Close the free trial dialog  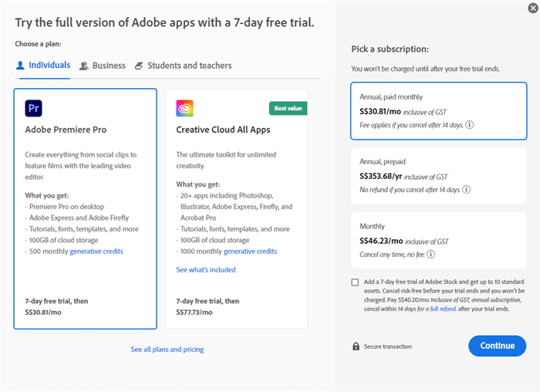(533, 8)
